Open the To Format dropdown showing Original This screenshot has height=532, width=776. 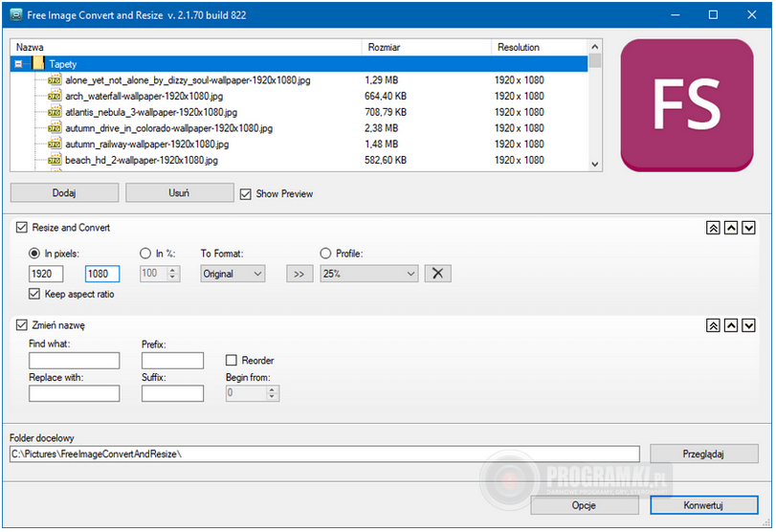(233, 274)
